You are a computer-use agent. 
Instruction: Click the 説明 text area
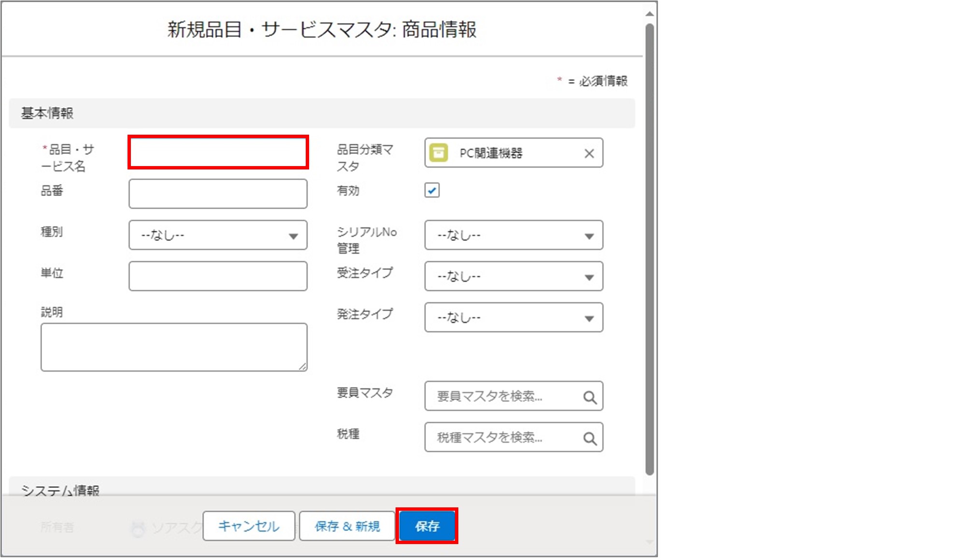tap(174, 347)
